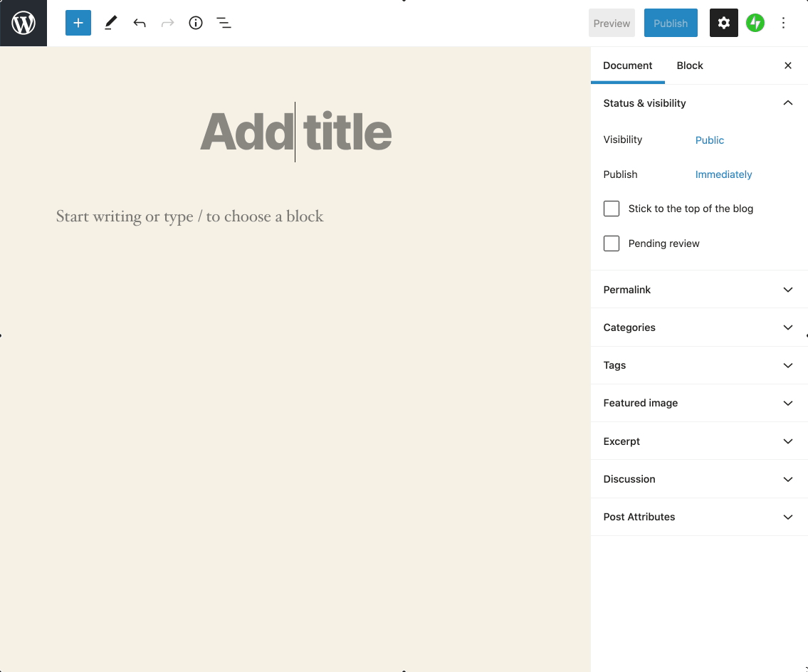Open the three-dot options menu
Screen dimensions: 808x672
click(783, 23)
